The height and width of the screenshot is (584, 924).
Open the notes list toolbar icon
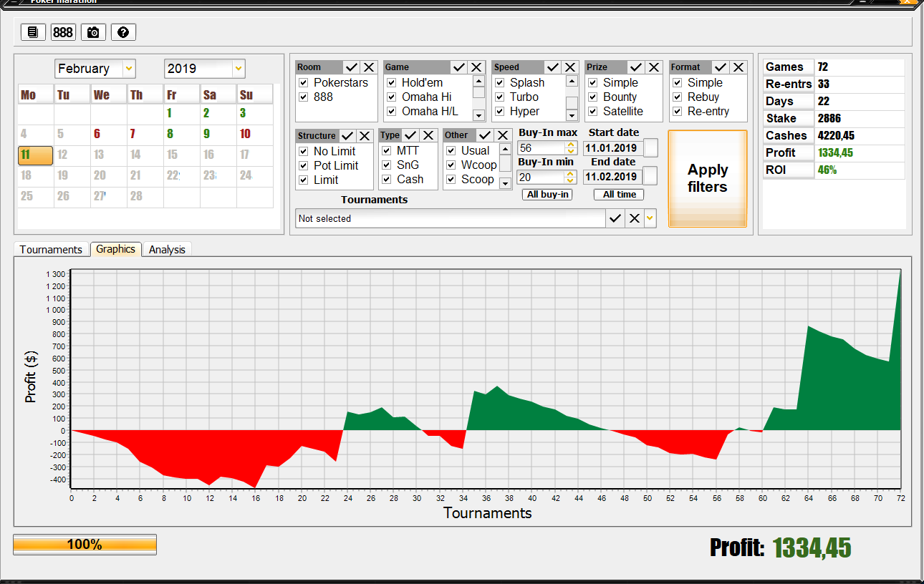tap(33, 32)
